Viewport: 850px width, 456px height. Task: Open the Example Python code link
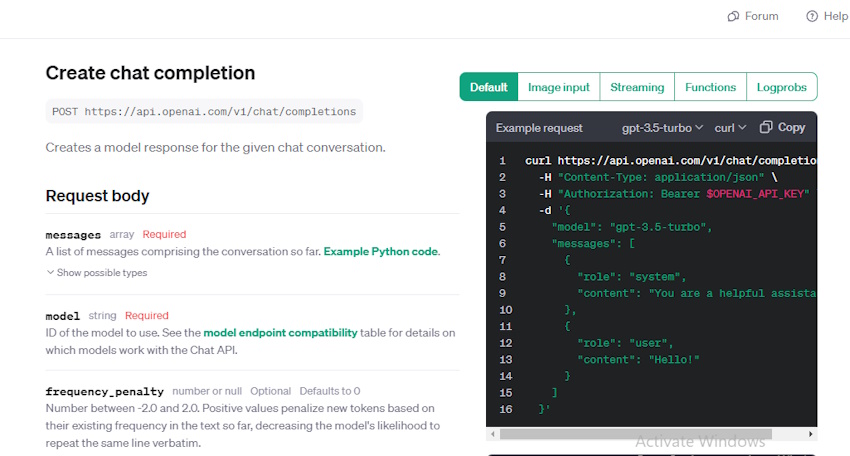(x=381, y=252)
